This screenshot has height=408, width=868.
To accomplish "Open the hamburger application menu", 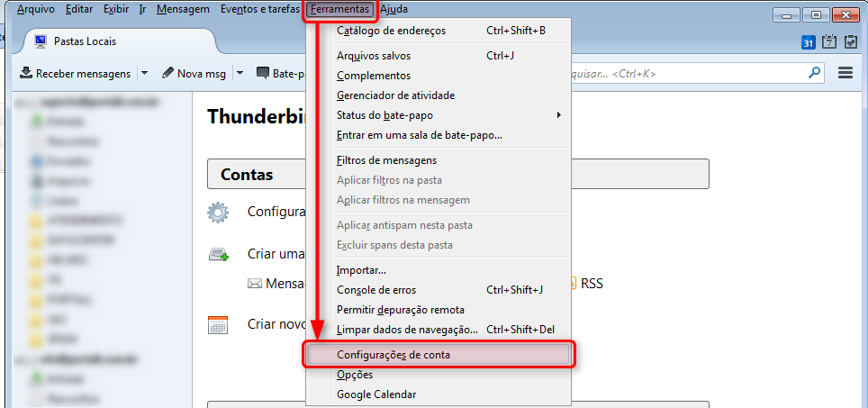I will pyautogui.click(x=845, y=73).
